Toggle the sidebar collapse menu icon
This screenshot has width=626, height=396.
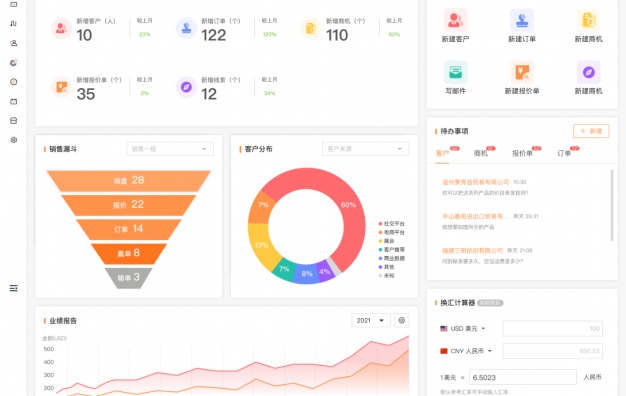point(14,288)
